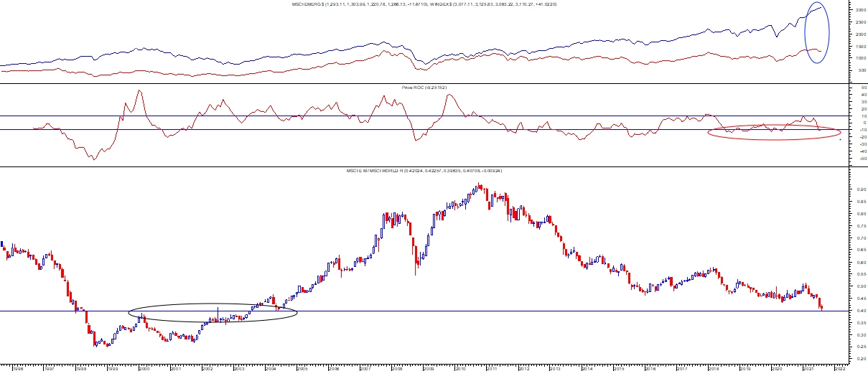868x371 pixels.
Task: Select the 1998 year label on time axis
Action: (80, 367)
